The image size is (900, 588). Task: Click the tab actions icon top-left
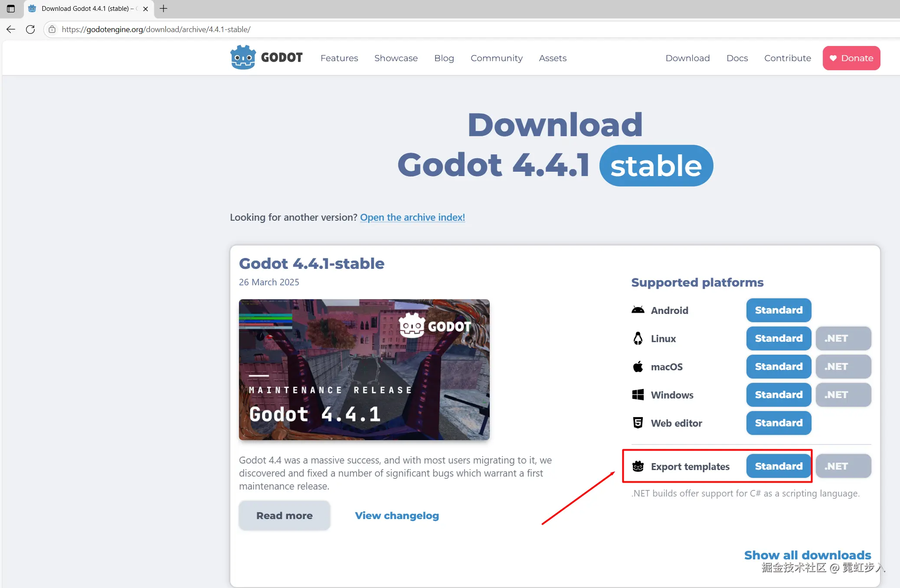(x=11, y=9)
